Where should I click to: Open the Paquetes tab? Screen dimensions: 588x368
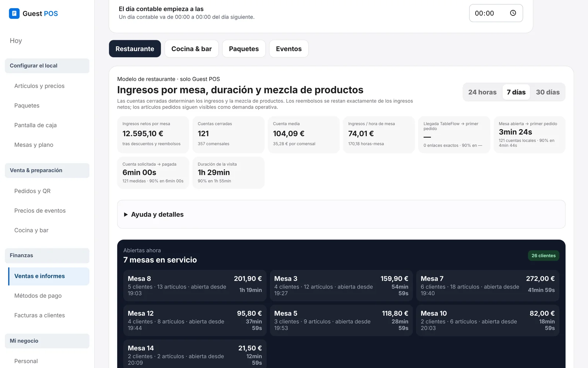tap(244, 49)
